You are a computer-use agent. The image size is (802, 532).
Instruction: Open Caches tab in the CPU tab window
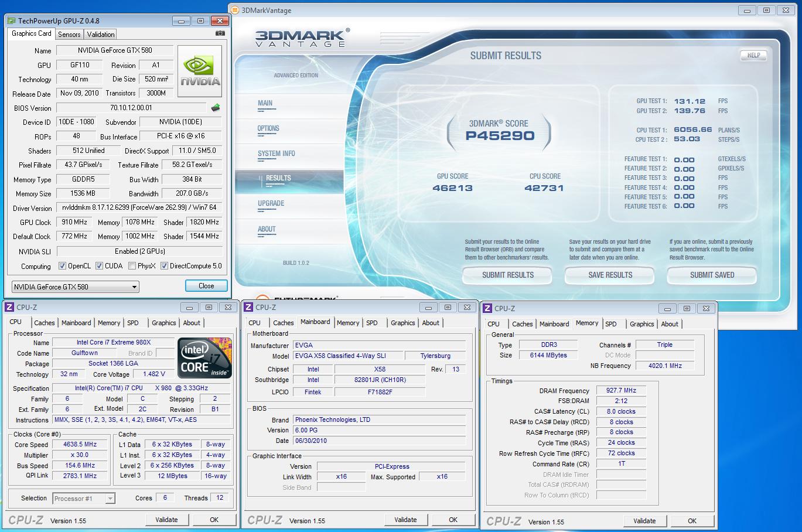44,323
